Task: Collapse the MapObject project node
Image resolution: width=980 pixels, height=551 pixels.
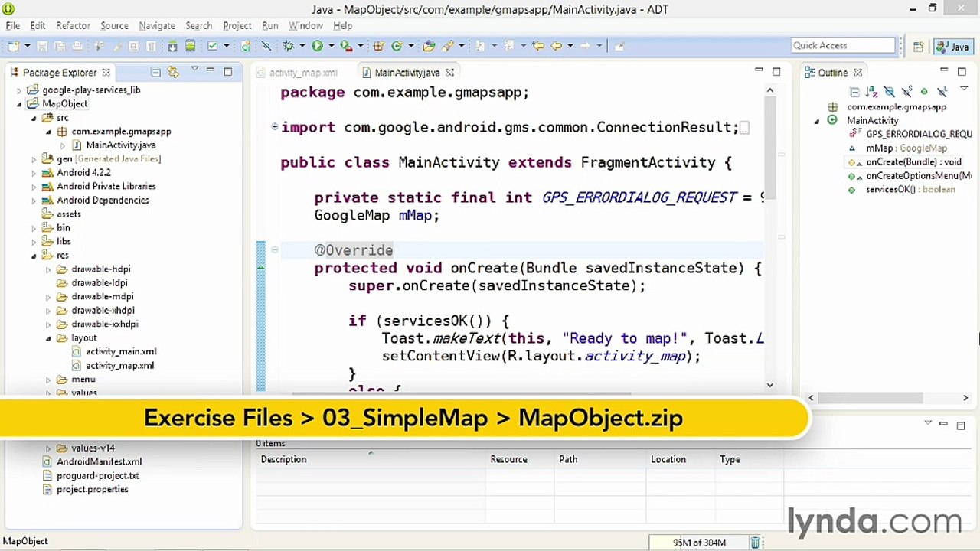Action: [x=19, y=104]
